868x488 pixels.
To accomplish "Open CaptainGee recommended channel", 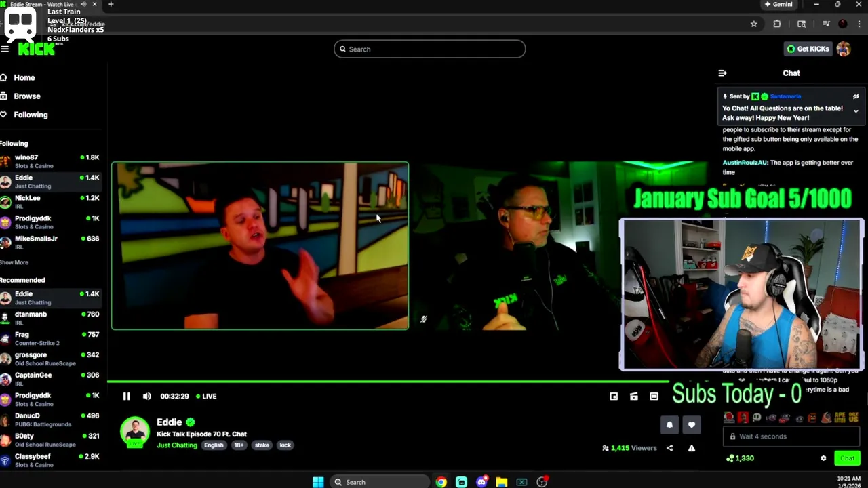I will pos(51,379).
